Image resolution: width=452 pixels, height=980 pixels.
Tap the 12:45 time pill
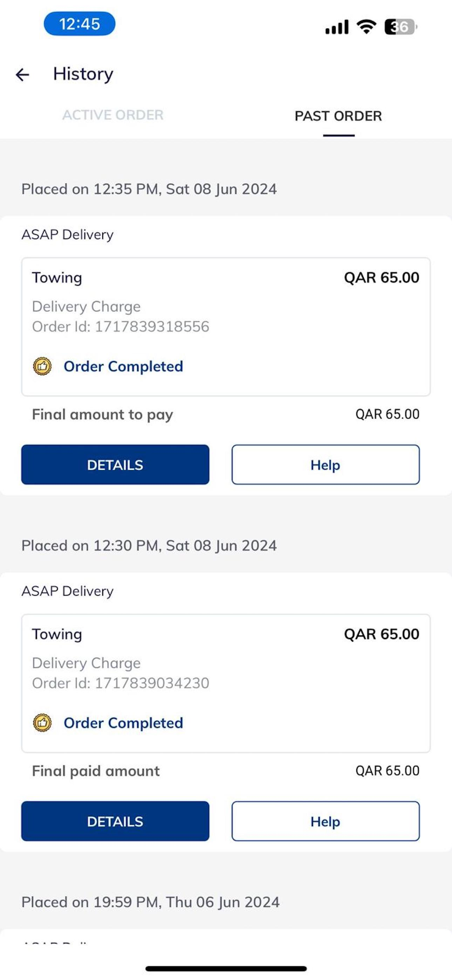click(80, 23)
